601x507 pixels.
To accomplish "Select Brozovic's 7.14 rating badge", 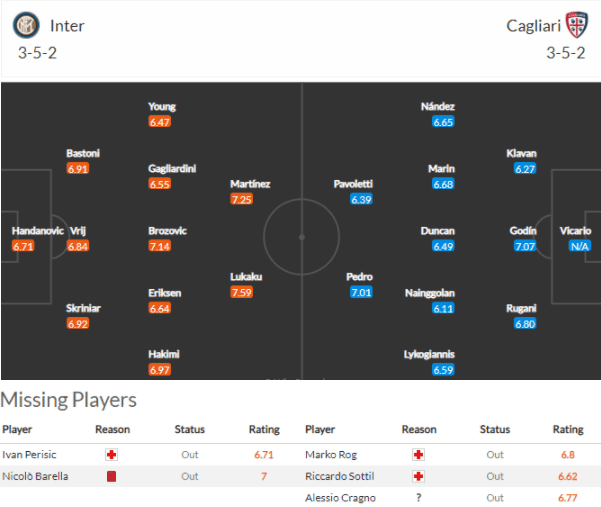I will coord(160,246).
